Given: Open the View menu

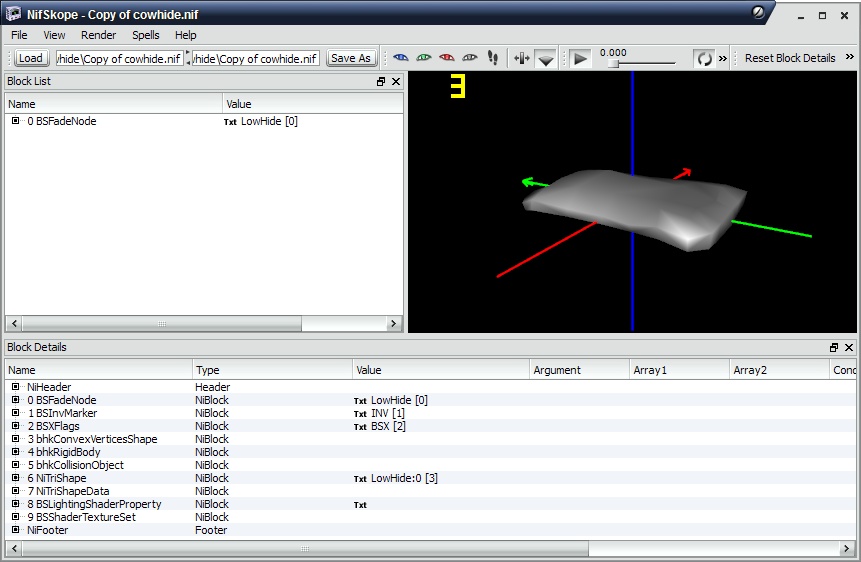Looking at the screenshot, I should [54, 35].
